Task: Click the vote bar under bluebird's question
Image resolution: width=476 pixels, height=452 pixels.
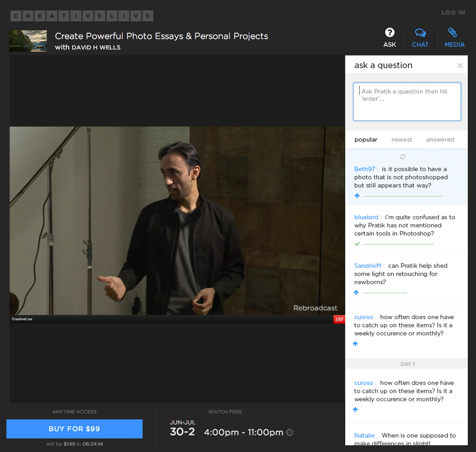Action: point(399,244)
